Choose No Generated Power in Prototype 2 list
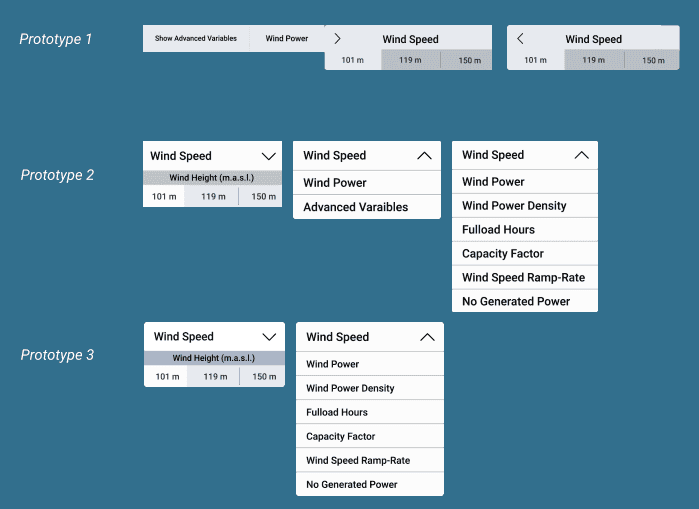Image resolution: width=699 pixels, height=509 pixels. tap(516, 301)
